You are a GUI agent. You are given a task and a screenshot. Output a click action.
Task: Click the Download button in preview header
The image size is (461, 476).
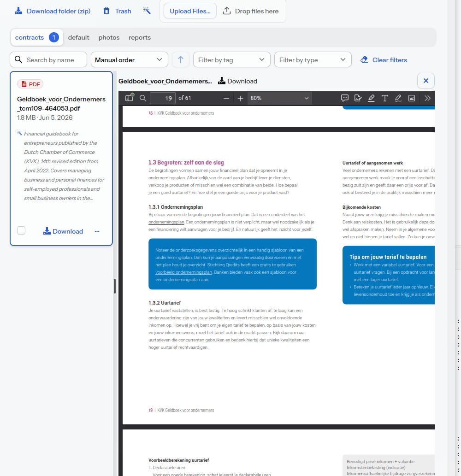[238, 81]
